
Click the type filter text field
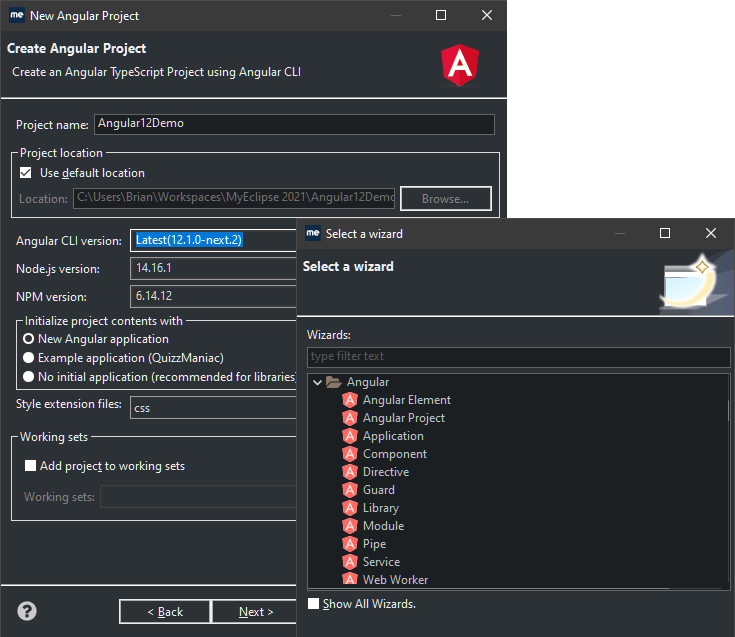pyautogui.click(x=518, y=357)
